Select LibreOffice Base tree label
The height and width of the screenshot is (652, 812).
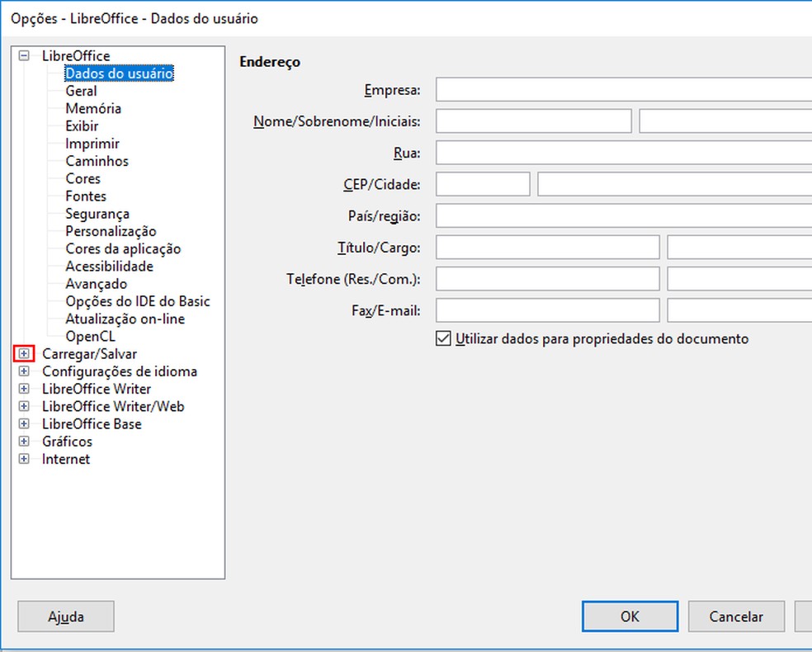pyautogui.click(x=92, y=423)
